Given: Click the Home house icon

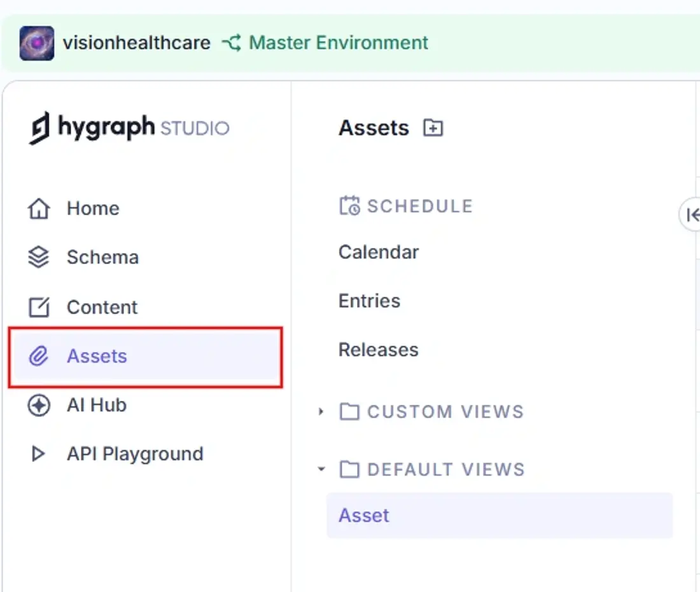Looking at the screenshot, I should tap(39, 209).
